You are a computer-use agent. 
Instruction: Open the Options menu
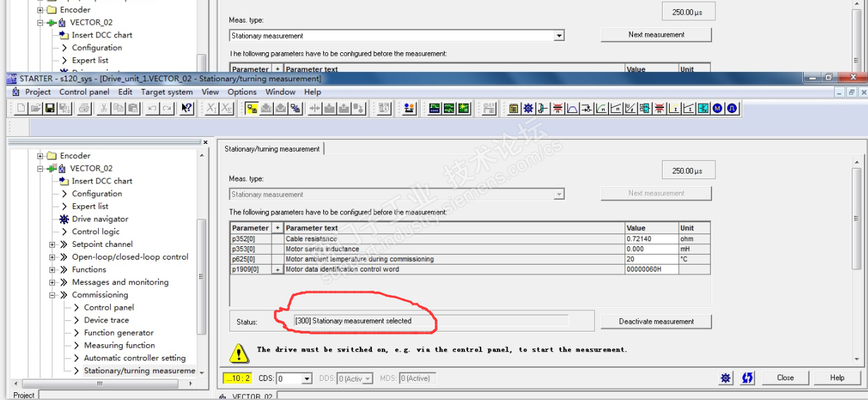[242, 92]
